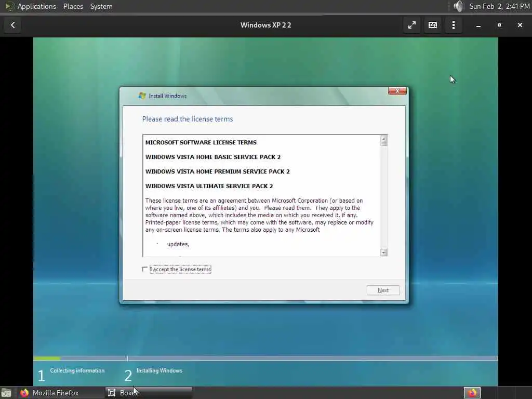The image size is (532, 399).
Task: Show desktop via bottom-left panel icon
Action: 6,393
